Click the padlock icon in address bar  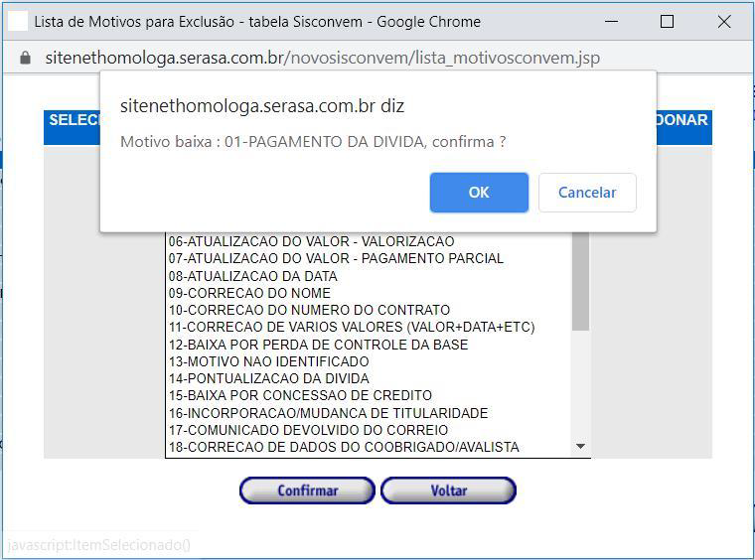point(26,58)
